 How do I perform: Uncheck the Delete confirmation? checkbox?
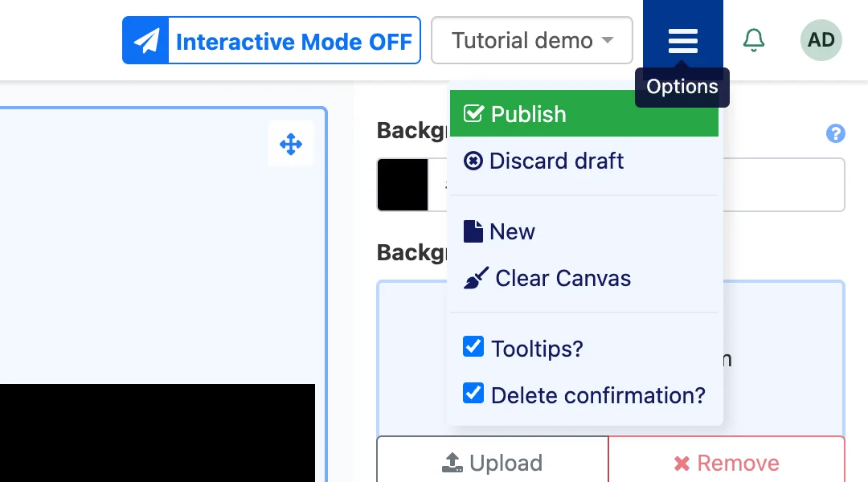point(473,393)
